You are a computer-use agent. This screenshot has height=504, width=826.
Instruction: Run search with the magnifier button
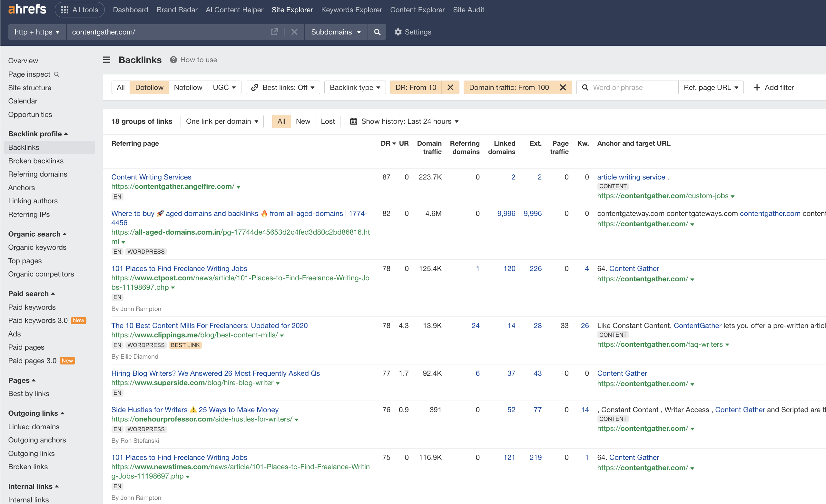point(377,32)
